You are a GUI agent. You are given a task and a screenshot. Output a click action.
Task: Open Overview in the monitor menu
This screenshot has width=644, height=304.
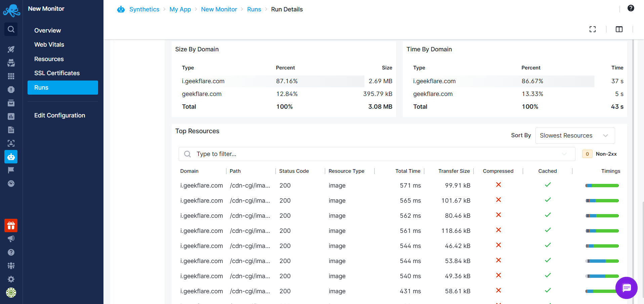pos(48,31)
